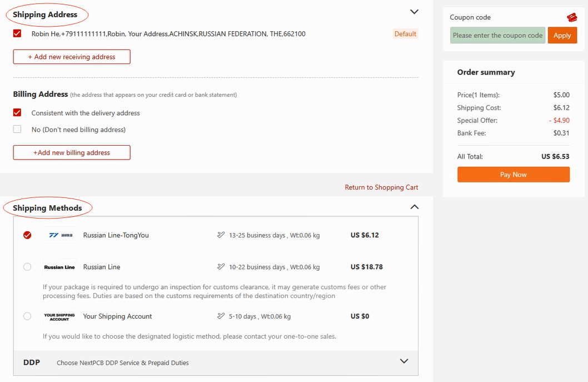Open Return to Shopping Cart link
The width and height of the screenshot is (588, 382).
click(381, 187)
